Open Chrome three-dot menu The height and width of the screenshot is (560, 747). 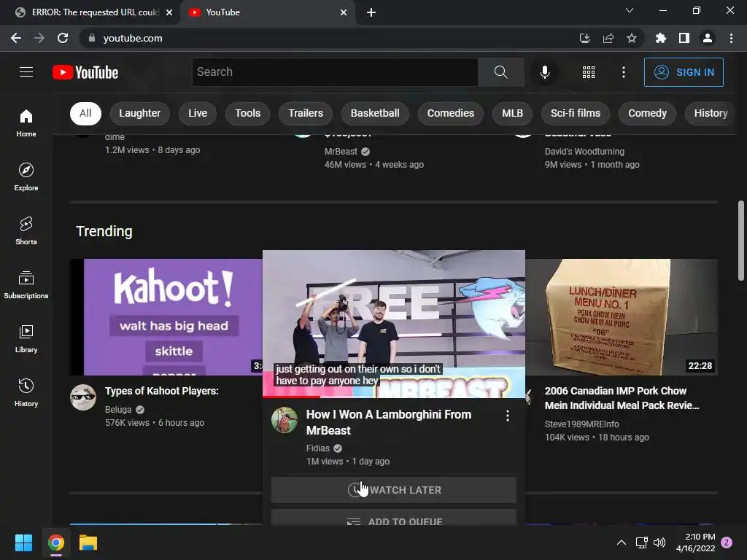click(x=731, y=38)
